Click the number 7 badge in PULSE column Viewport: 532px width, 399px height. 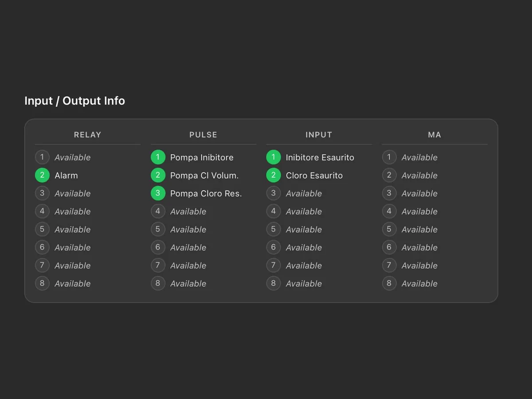158,266
